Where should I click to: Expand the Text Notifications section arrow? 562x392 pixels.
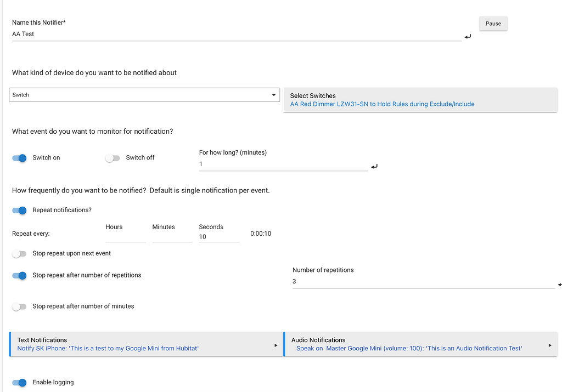[x=276, y=345]
